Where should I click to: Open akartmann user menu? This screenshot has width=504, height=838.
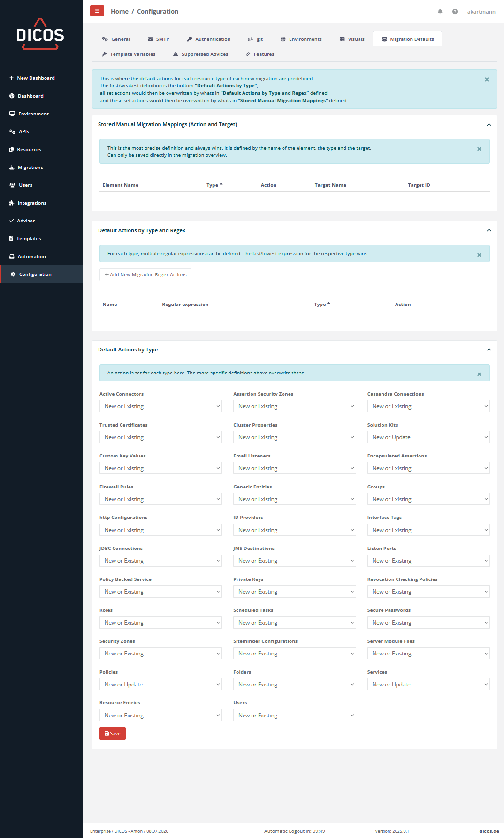click(x=481, y=12)
